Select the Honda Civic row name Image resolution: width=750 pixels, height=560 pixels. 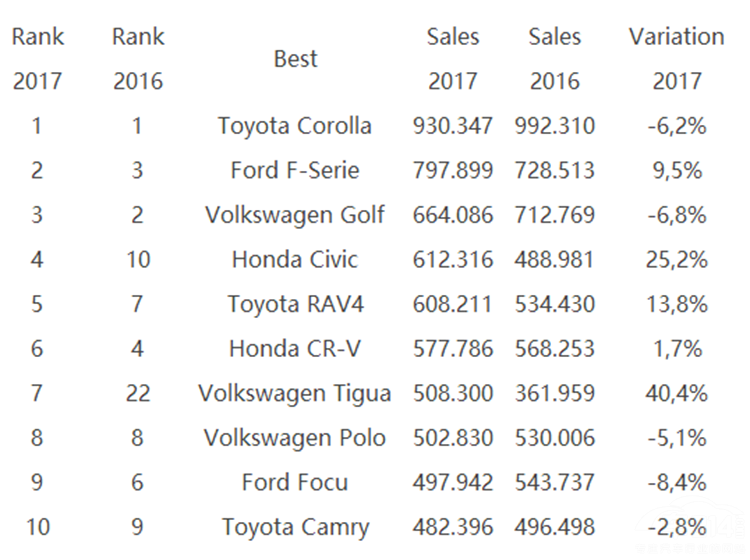[x=294, y=260]
